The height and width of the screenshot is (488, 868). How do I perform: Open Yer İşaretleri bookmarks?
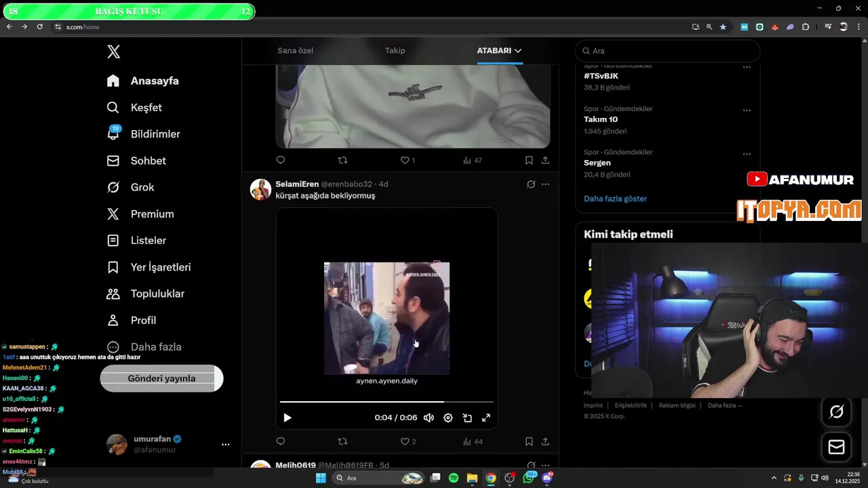(149, 267)
